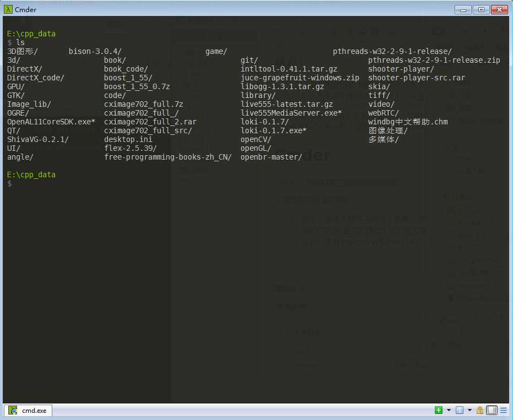Toggle the padlock lock console icon
This screenshot has height=420, width=513.
tap(480, 410)
